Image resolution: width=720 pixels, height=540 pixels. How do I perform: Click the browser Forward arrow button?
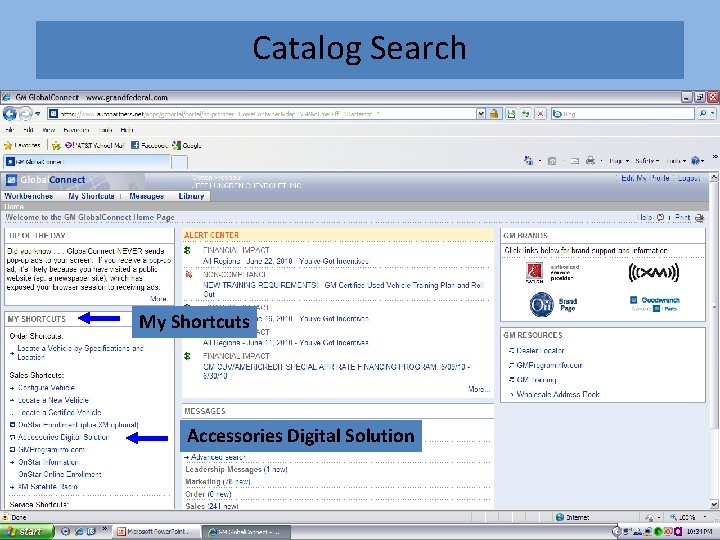(25, 113)
